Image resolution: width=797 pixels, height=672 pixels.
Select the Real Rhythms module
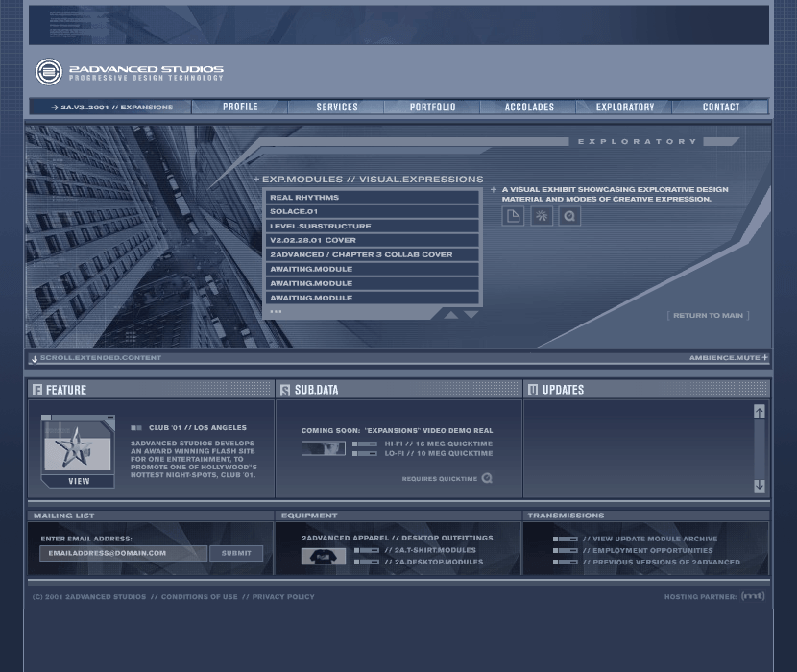click(372, 197)
